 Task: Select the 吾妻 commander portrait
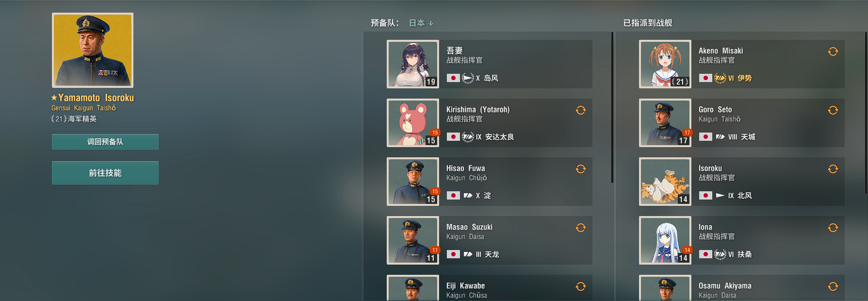pos(413,64)
